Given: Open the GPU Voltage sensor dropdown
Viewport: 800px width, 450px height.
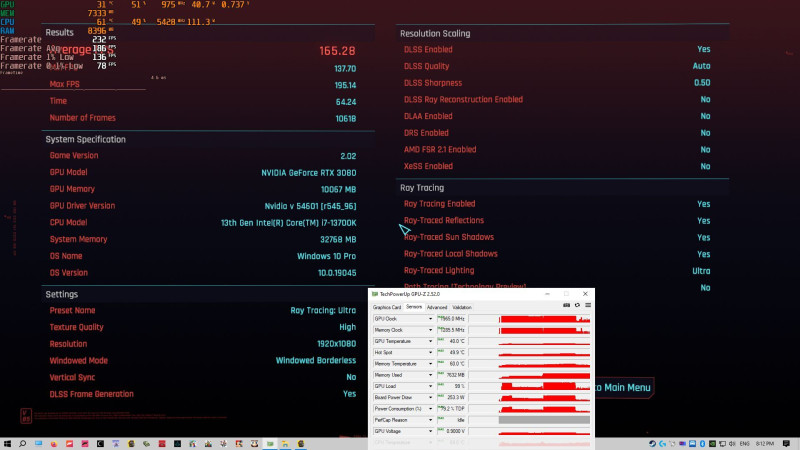Looking at the screenshot, I should point(430,431).
